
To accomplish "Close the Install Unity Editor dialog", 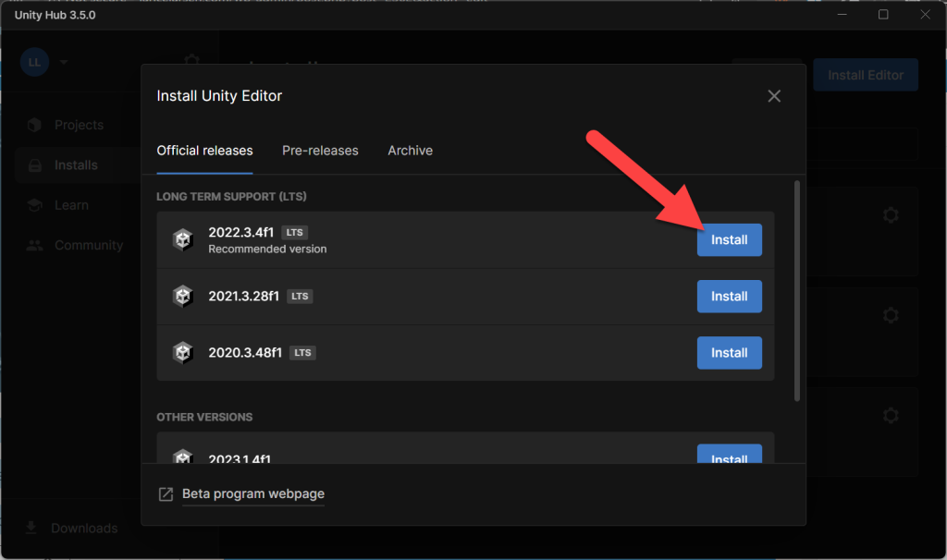I will 774,96.
